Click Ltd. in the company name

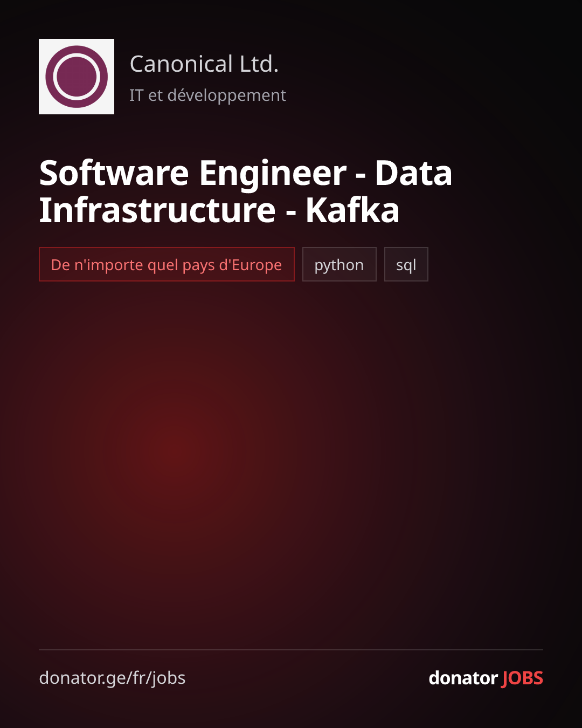coord(259,64)
